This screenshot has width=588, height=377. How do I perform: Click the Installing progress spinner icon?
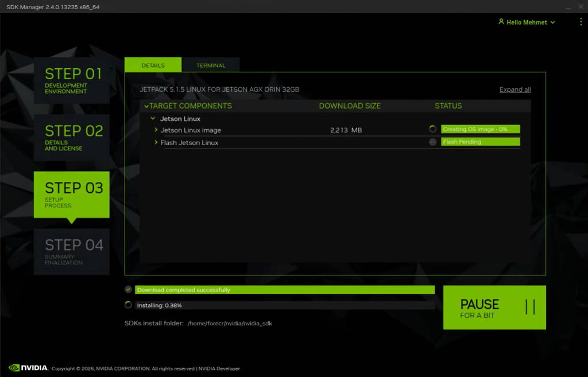[x=128, y=305]
